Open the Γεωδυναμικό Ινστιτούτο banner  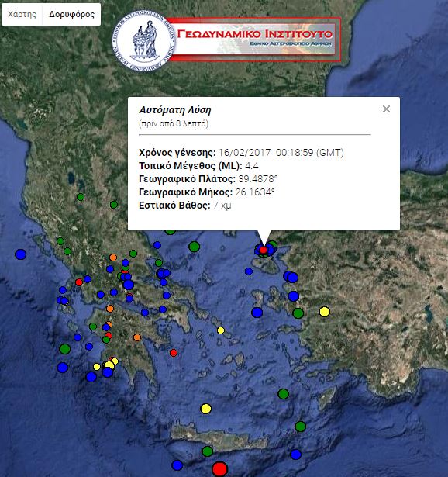[x=255, y=39]
